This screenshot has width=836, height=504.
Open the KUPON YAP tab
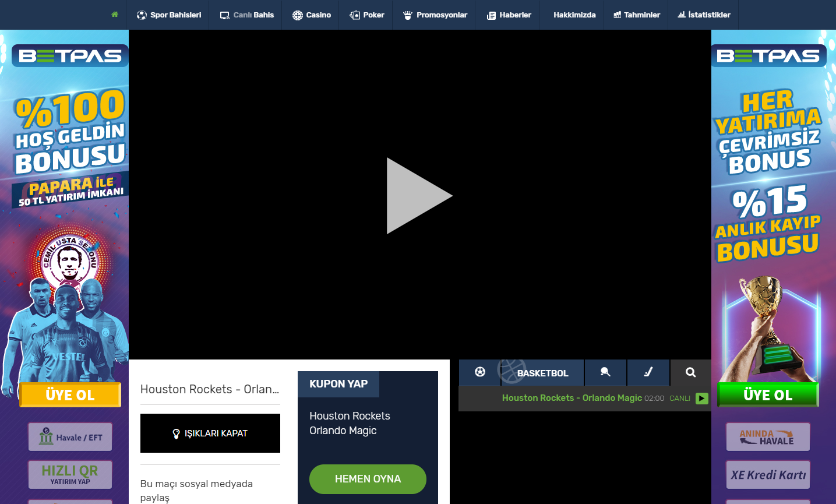(x=338, y=384)
